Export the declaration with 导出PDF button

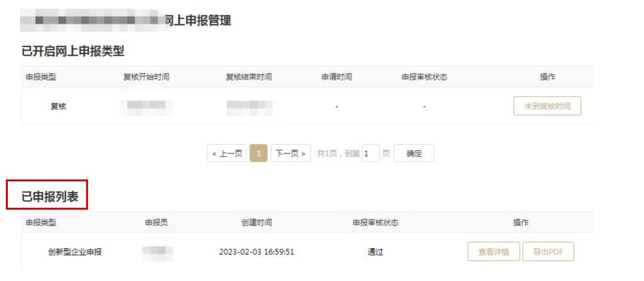click(x=548, y=252)
